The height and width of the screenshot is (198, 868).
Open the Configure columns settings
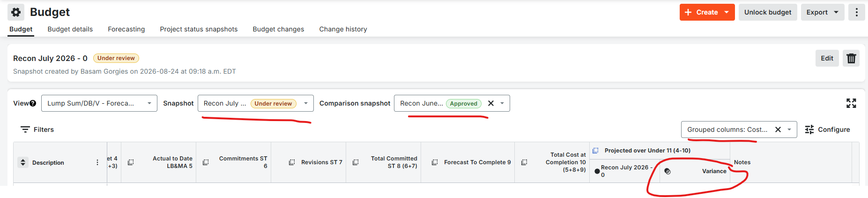tap(827, 129)
